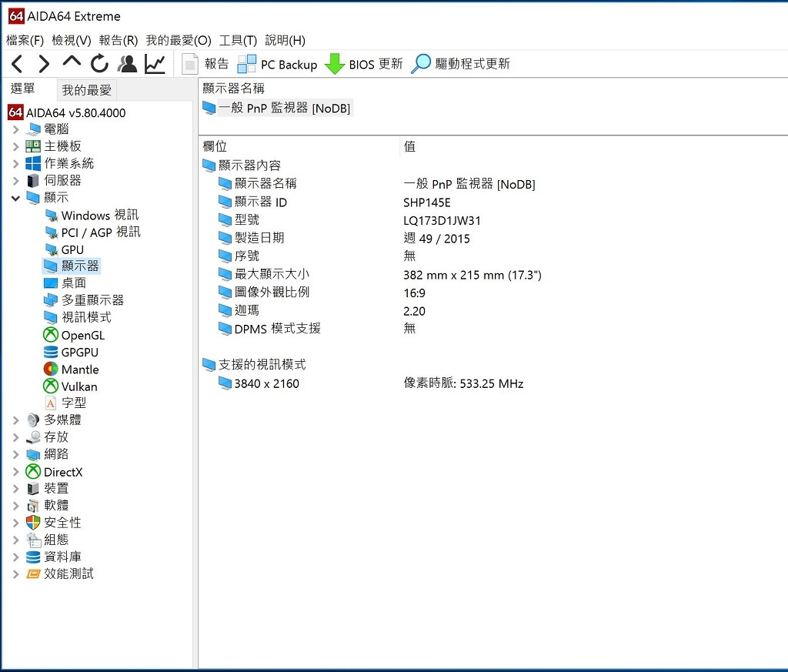Go up one level with Up arrow
Viewport: 788px width, 672px height.
[72, 62]
